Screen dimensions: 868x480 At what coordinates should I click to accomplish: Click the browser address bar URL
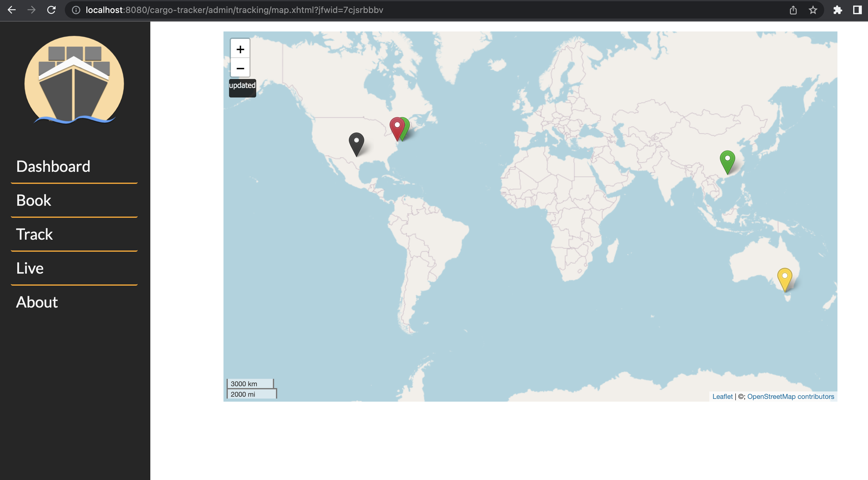234,10
